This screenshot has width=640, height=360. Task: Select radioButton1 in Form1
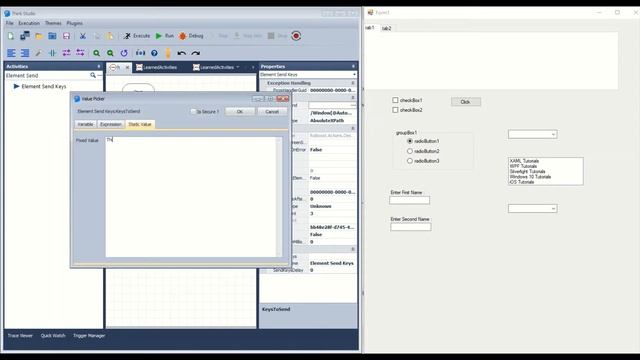[x=410, y=141]
